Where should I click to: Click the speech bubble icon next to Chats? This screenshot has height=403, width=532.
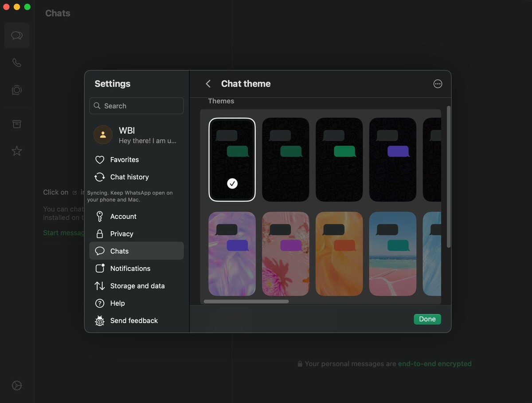pyautogui.click(x=100, y=251)
